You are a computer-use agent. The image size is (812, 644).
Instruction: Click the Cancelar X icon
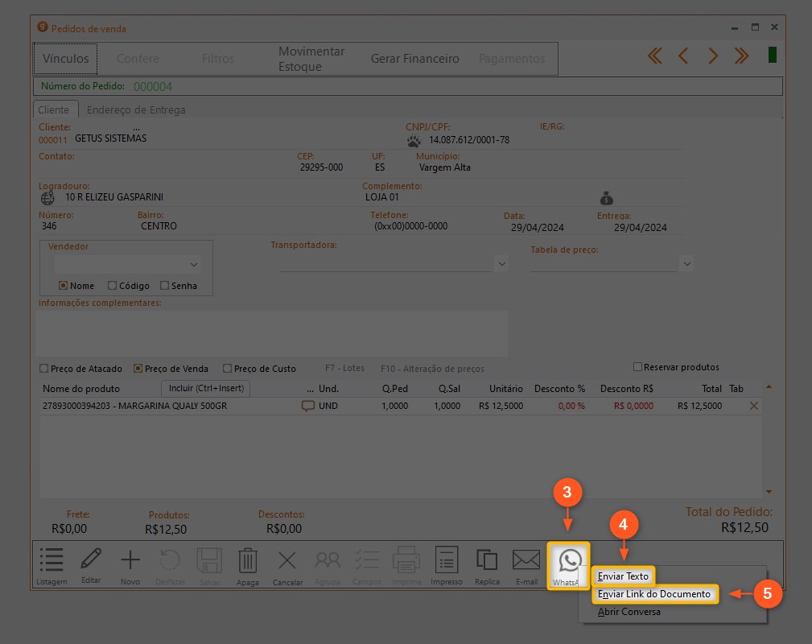pyautogui.click(x=287, y=563)
